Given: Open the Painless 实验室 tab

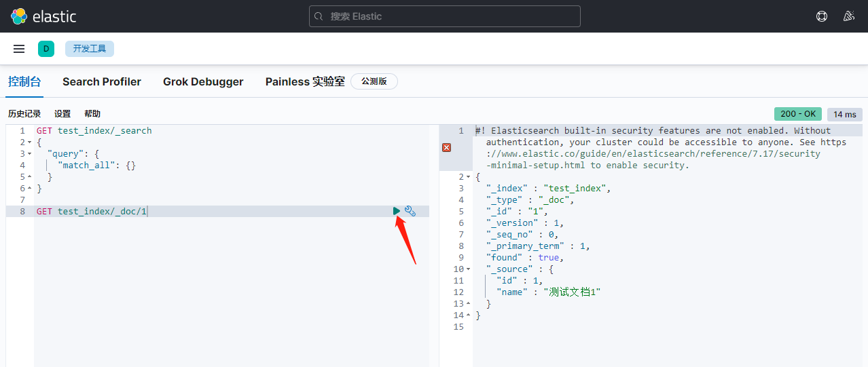Looking at the screenshot, I should 305,81.
